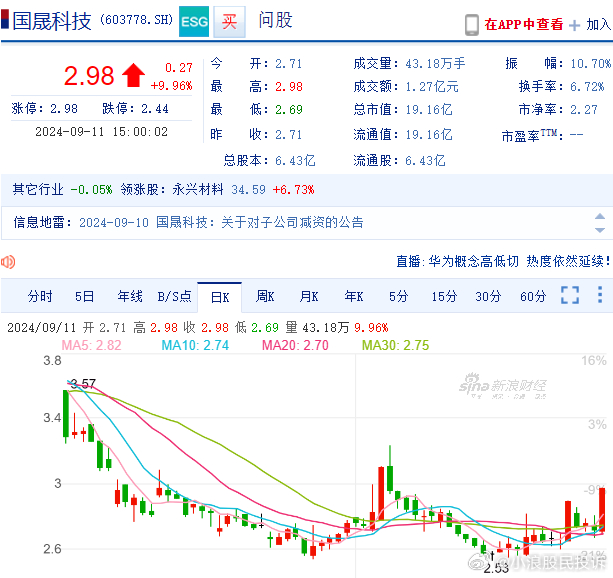Image resolution: width=613 pixels, height=578 pixels.
Task: Switch to the 周K chart tab
Action: pyautogui.click(x=265, y=296)
